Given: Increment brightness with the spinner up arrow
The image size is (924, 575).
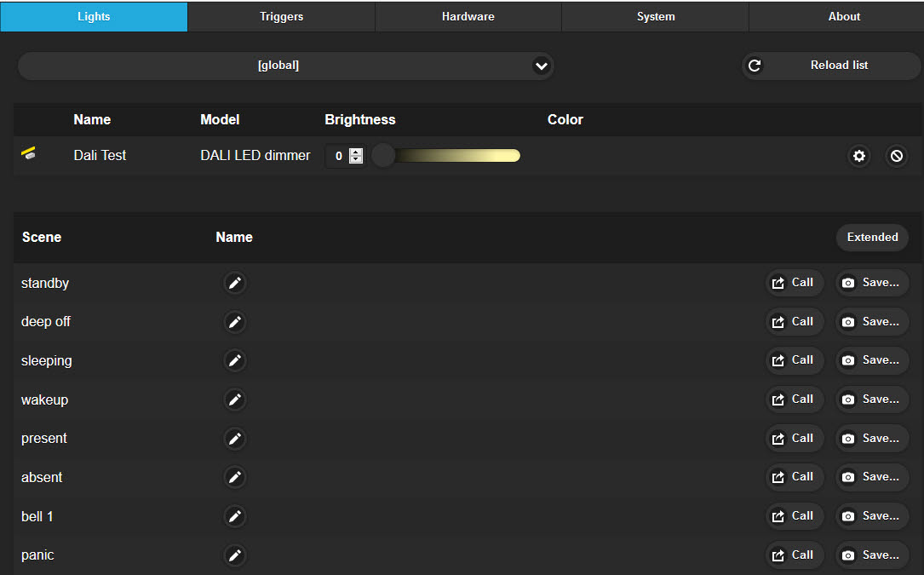Looking at the screenshot, I should click(356, 152).
